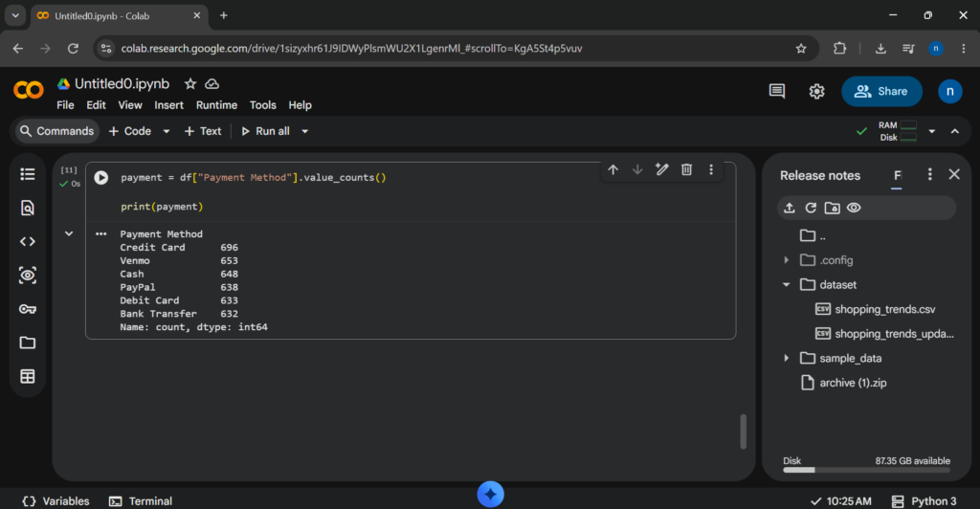This screenshot has height=509, width=980.
Task: Open Find and replace sidebar icon
Action: (28, 208)
